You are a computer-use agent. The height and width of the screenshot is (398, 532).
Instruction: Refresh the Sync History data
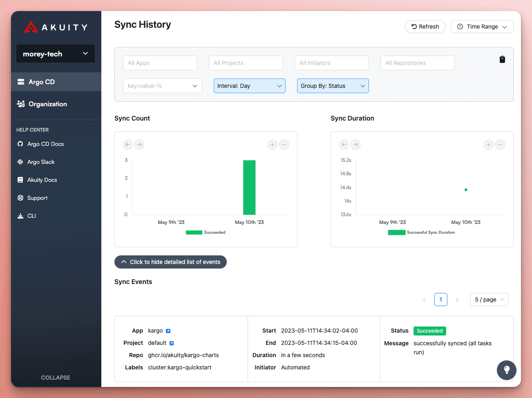pyautogui.click(x=425, y=26)
